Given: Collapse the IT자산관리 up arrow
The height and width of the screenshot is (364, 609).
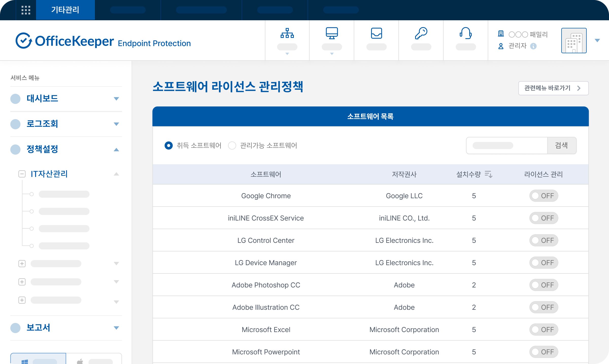Looking at the screenshot, I should click(116, 174).
